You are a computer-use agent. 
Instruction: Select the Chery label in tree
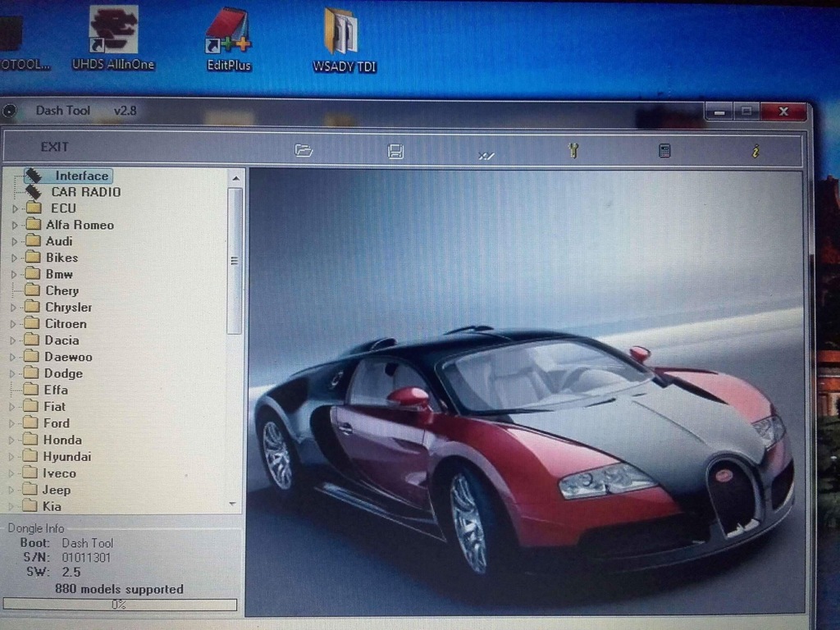click(x=62, y=290)
